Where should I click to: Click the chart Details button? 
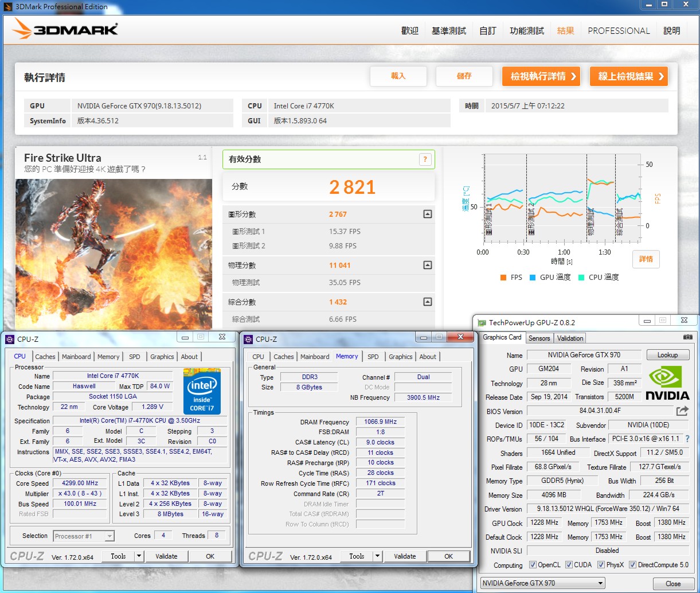click(646, 259)
